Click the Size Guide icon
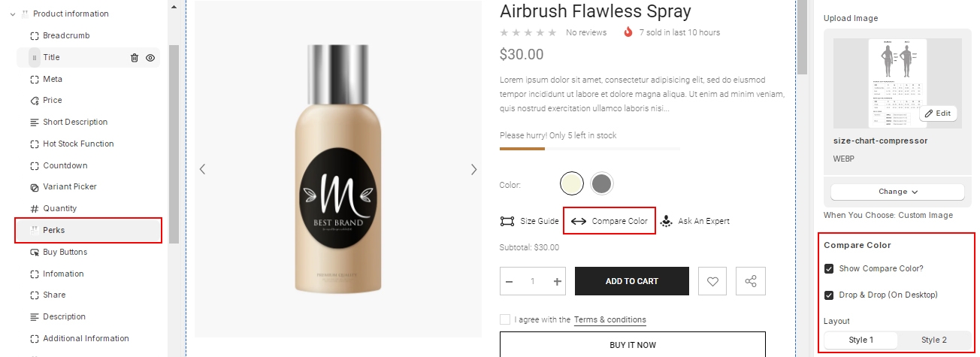The height and width of the screenshot is (357, 980). (507, 222)
